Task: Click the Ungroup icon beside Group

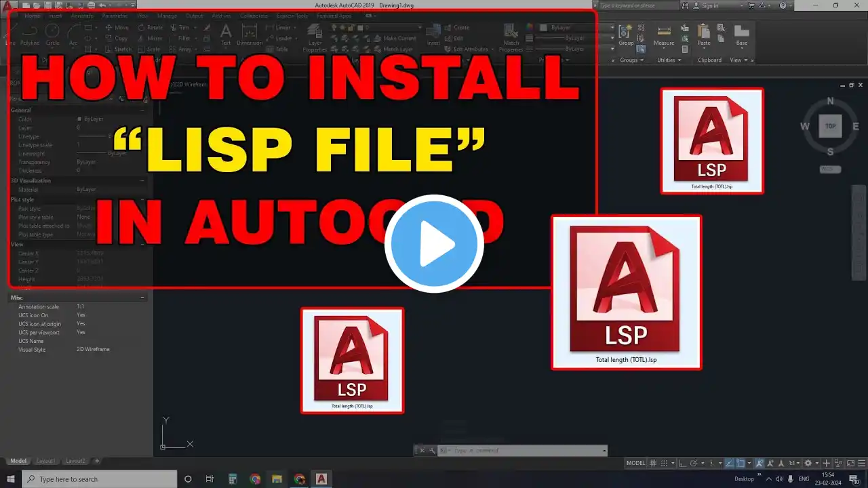Action: coord(641,27)
